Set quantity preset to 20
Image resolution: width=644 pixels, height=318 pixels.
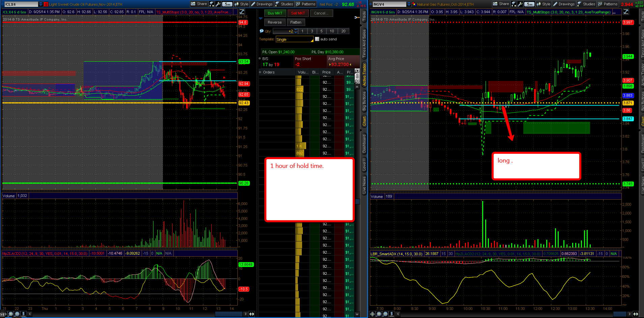(x=343, y=31)
